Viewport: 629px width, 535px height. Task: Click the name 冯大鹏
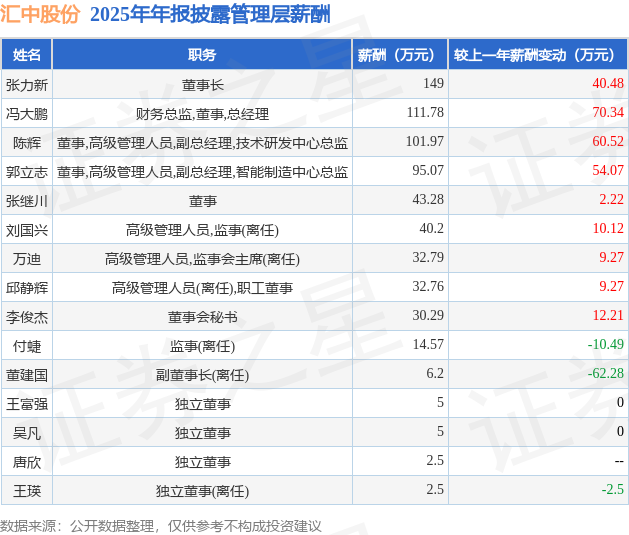27,114
